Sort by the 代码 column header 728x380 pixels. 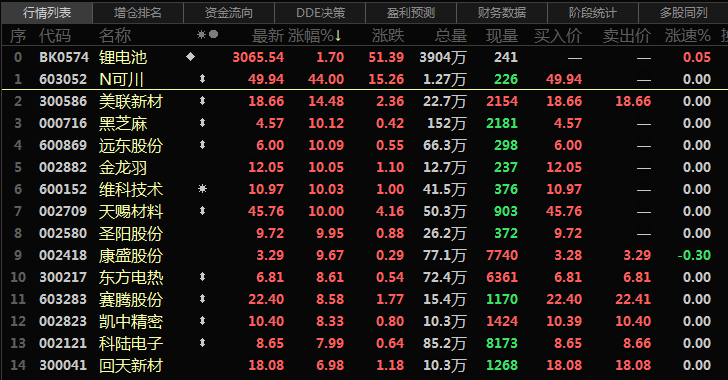tap(55, 36)
